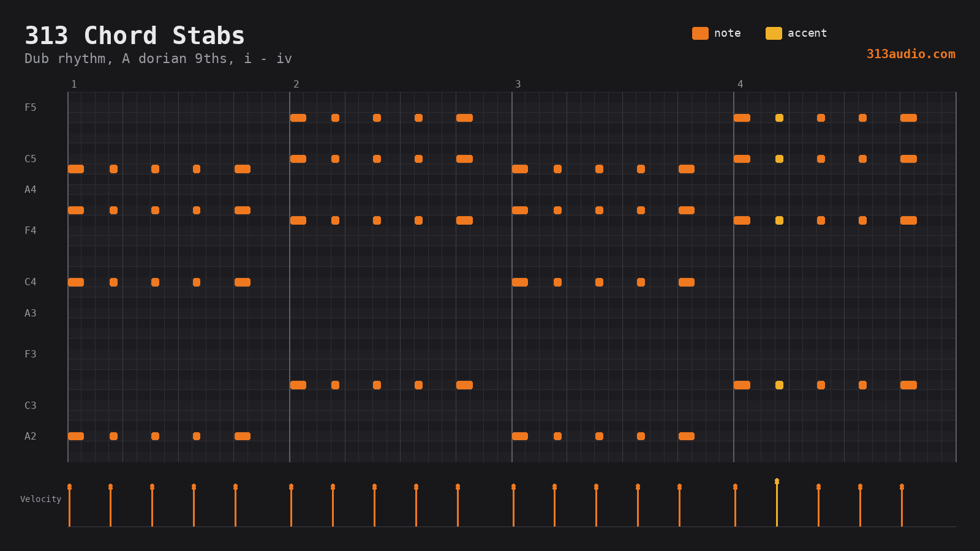Click the first velocity stem in bar 1

click(69, 505)
